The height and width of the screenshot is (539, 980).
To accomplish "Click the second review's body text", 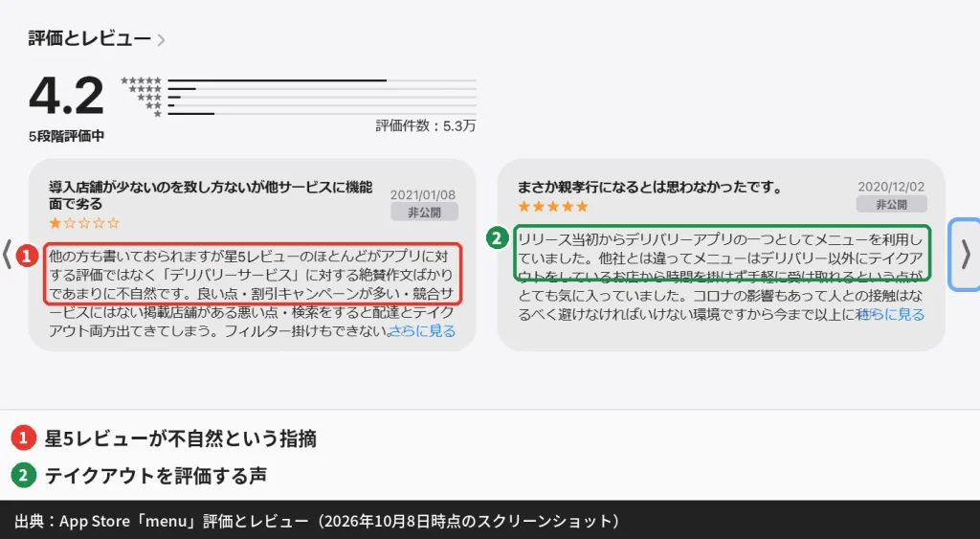I will point(721,277).
